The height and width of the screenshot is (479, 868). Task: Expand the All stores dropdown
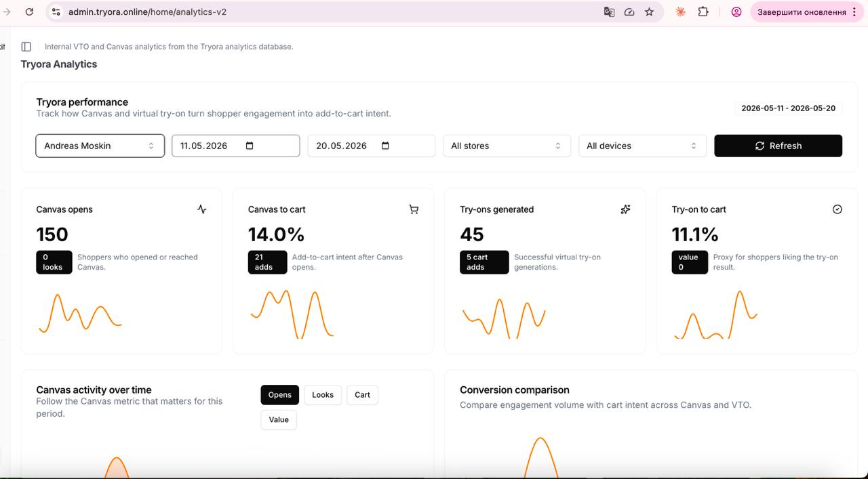tap(507, 146)
